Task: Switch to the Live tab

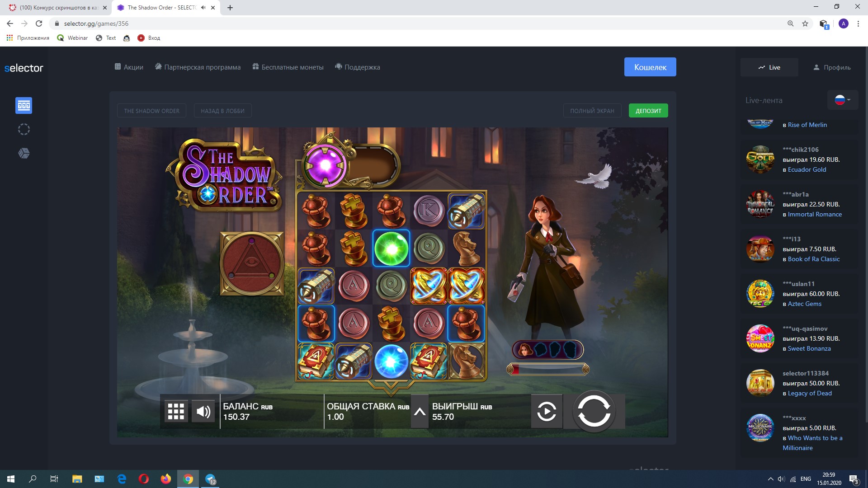Action: coord(769,67)
